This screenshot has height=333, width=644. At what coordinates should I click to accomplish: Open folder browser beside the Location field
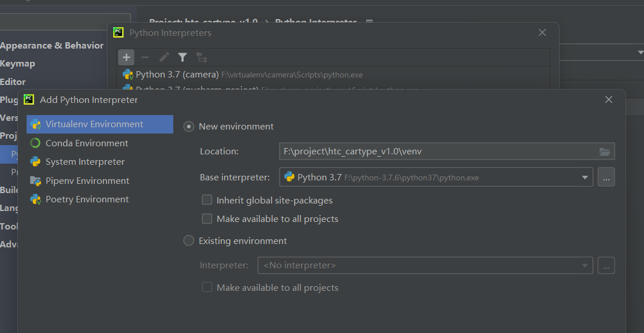click(604, 151)
